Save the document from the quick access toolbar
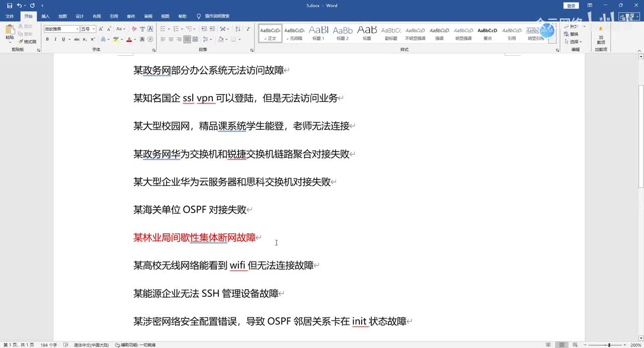 point(10,6)
